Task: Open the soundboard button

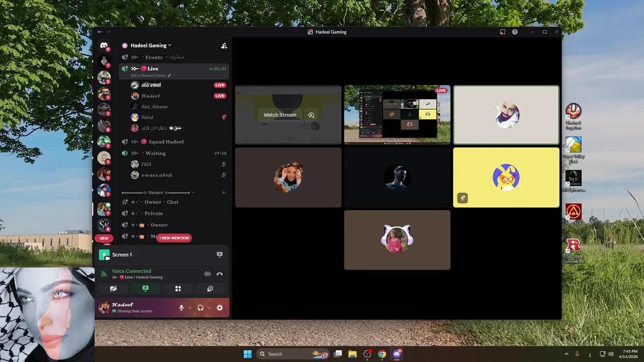Action: coord(210,289)
